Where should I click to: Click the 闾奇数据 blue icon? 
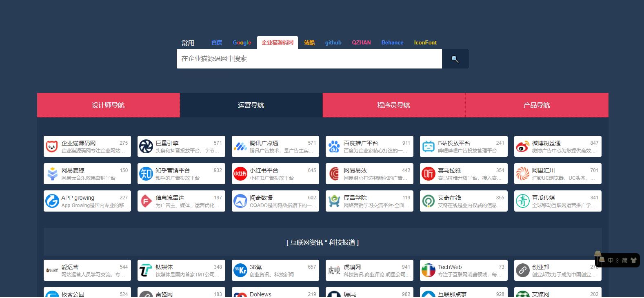point(240,201)
